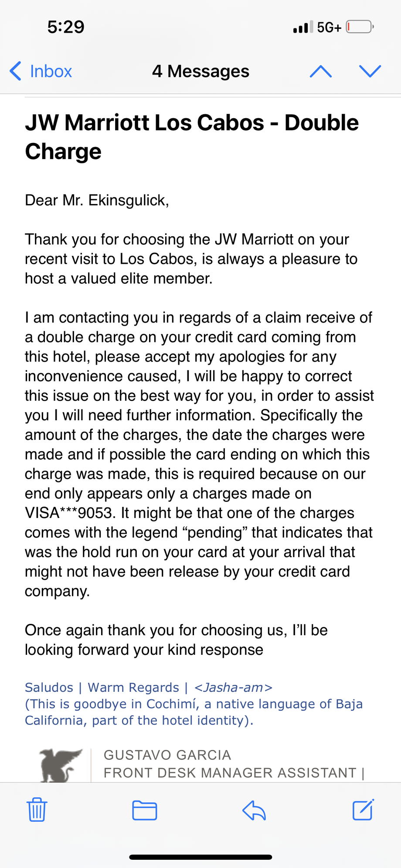This screenshot has width=401, height=868.
Task: Tap the back chevron beside Inbox
Action: (15, 71)
